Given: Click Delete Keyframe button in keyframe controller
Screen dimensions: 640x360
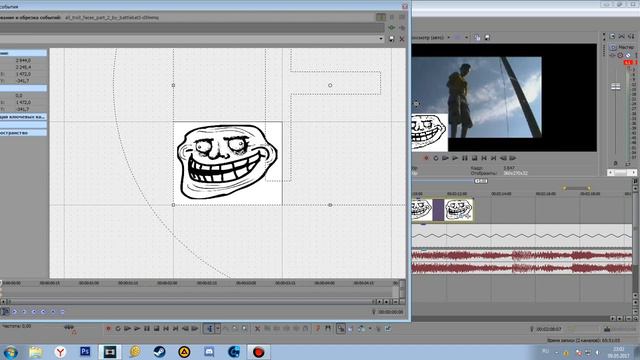Looking at the screenshot, I should [x=62, y=311].
